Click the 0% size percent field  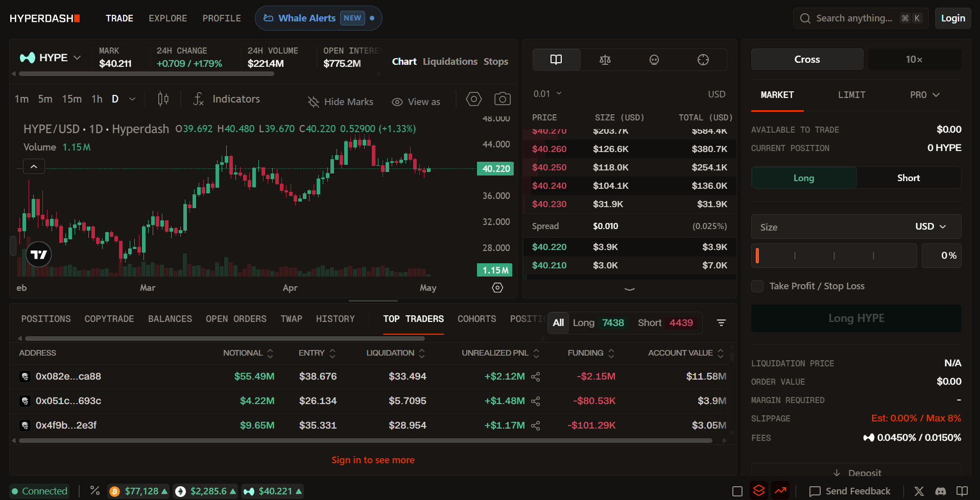click(942, 256)
